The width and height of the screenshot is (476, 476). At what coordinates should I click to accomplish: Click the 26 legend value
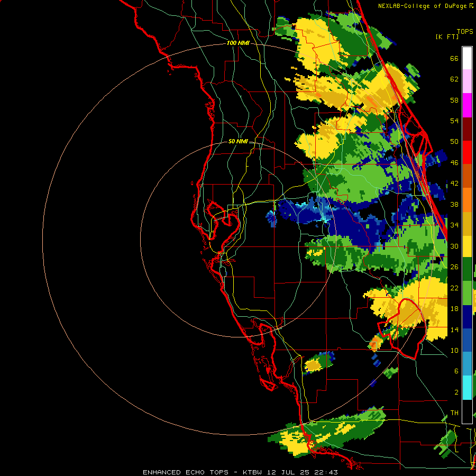(454, 267)
